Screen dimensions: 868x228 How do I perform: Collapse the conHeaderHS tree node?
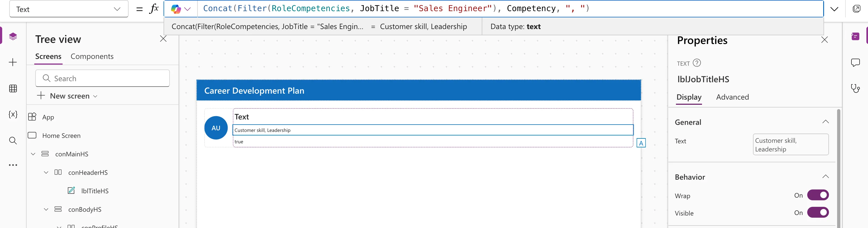(46, 173)
